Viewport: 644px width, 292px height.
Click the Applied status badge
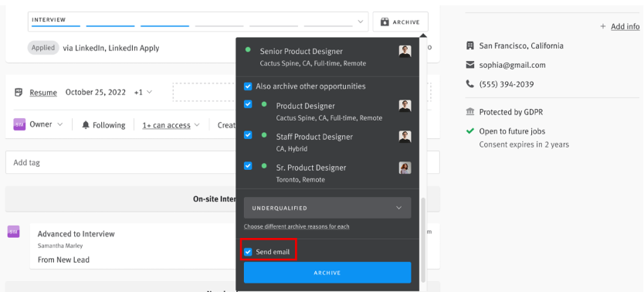43,48
